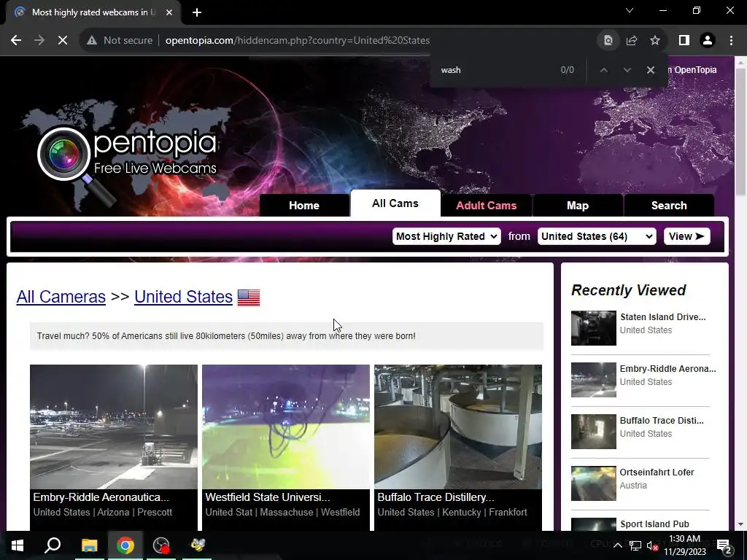Go to next find result
Viewport: 747px width, 560px height.
(x=627, y=70)
